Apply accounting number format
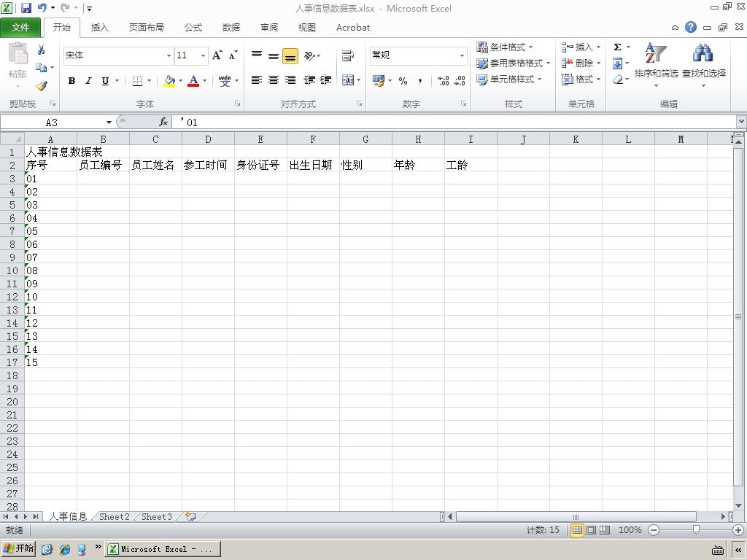The height and width of the screenshot is (560, 747). click(x=379, y=80)
